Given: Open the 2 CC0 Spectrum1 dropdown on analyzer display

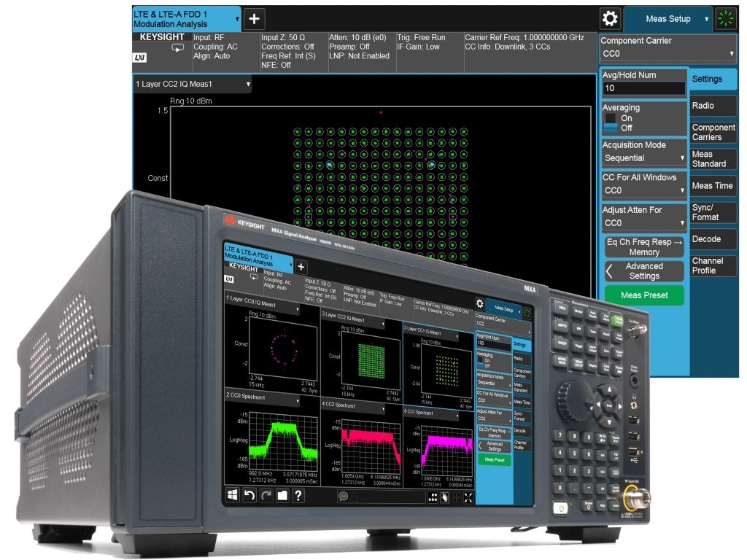Looking at the screenshot, I should pos(262,398).
